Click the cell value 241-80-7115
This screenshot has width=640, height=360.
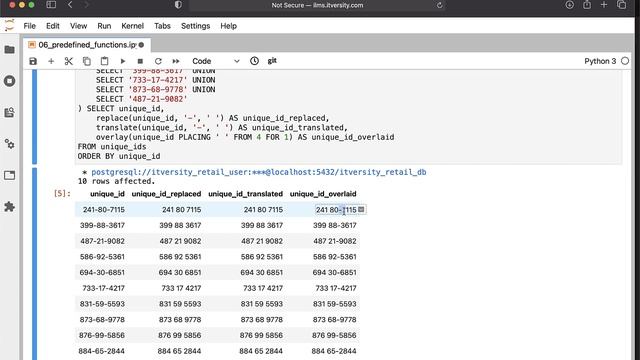point(104,210)
